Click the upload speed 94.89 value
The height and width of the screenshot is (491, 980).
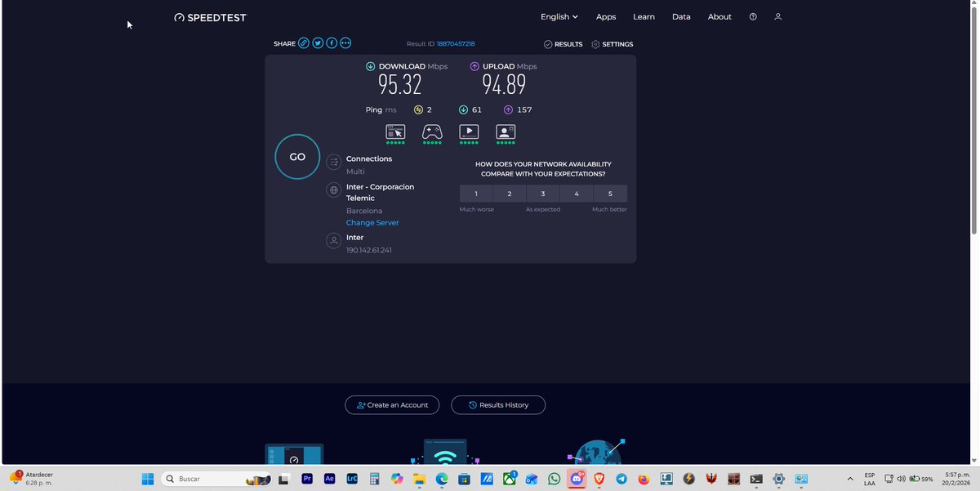pos(504,84)
